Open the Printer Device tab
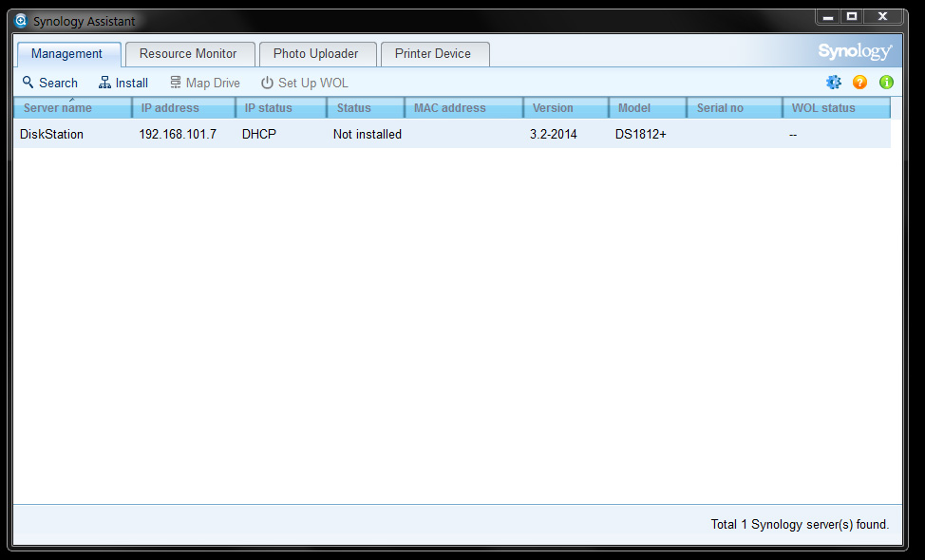925x560 pixels. [x=435, y=54]
